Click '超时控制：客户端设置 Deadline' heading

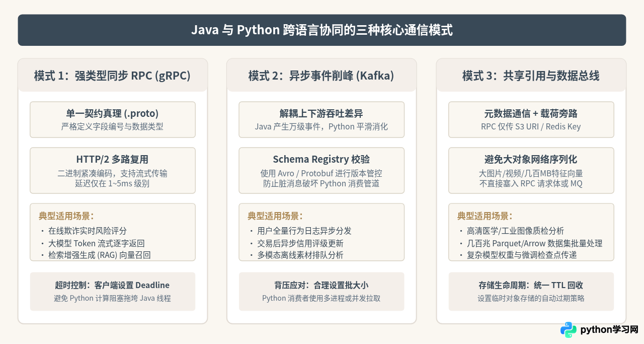pos(112,286)
